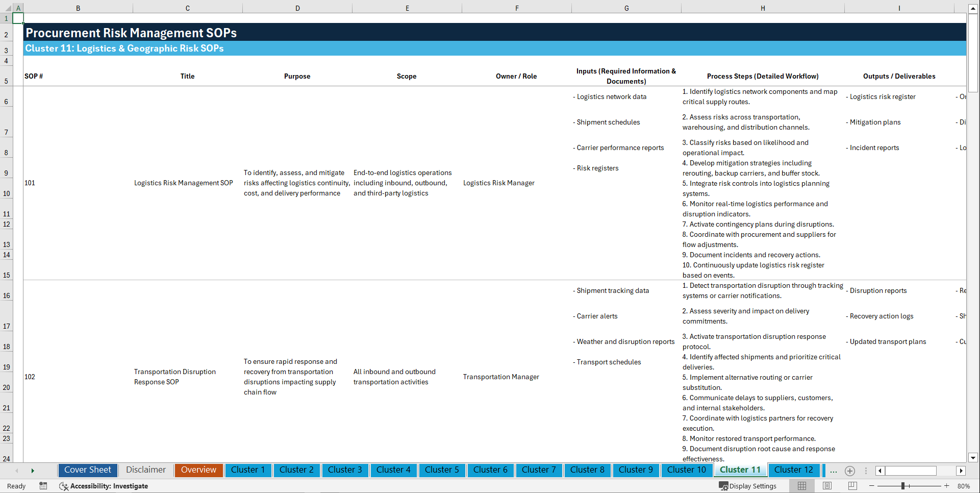
Task: Click the 'Procurement Risk Management SOPs' title
Action: point(131,33)
